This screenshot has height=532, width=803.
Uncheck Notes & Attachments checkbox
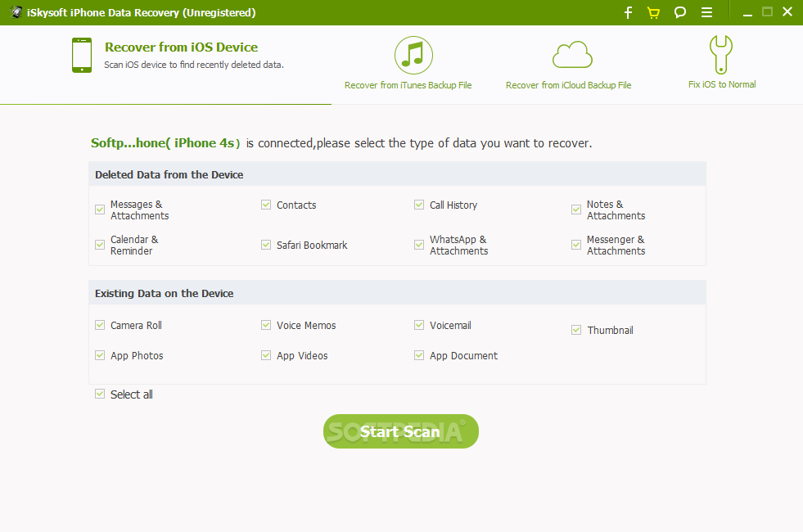coord(576,210)
